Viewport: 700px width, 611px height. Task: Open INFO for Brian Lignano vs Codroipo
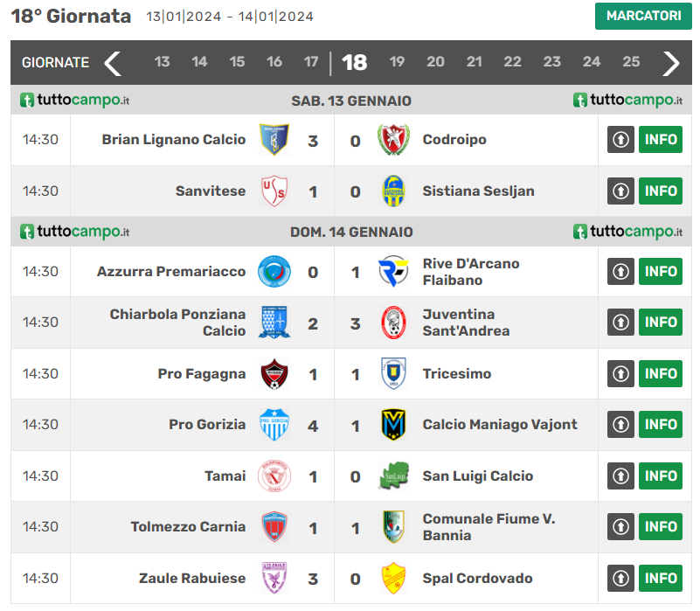click(661, 140)
